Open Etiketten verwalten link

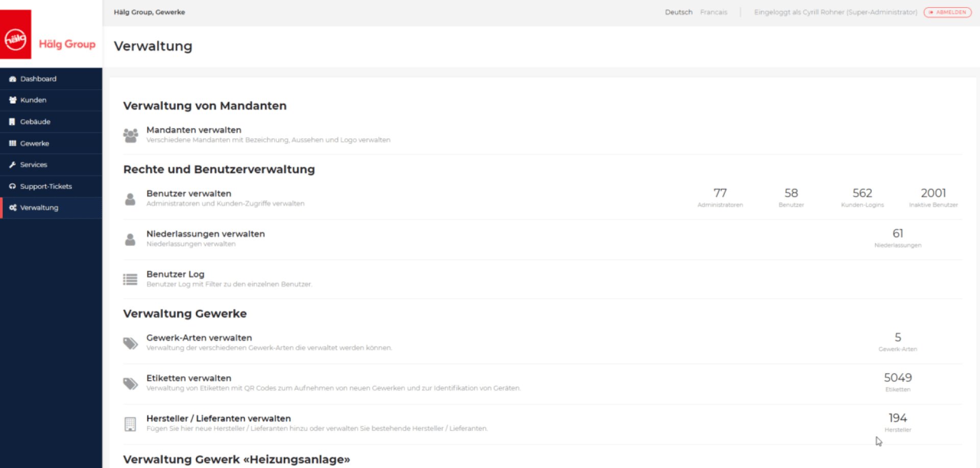click(189, 378)
